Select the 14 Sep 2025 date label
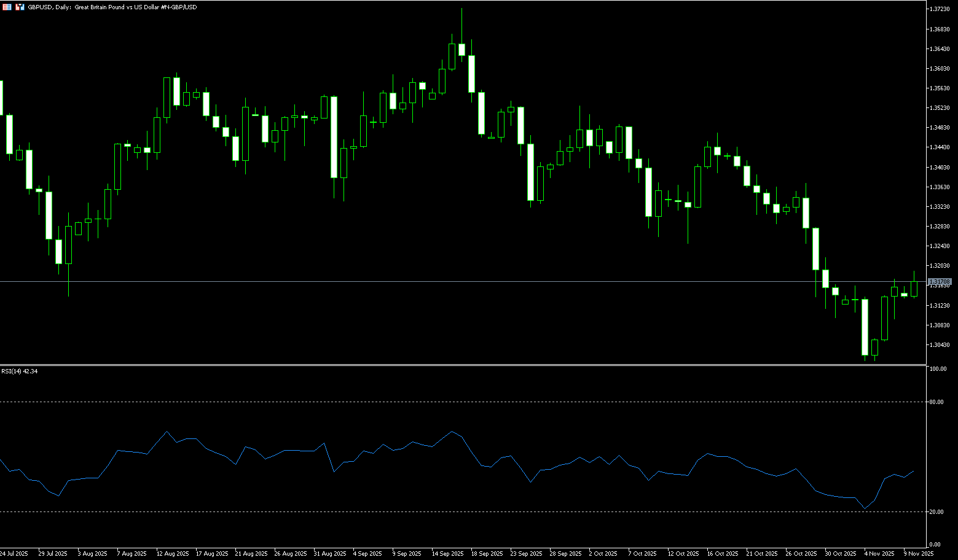Screen dimensions: 958x560 tap(447, 554)
